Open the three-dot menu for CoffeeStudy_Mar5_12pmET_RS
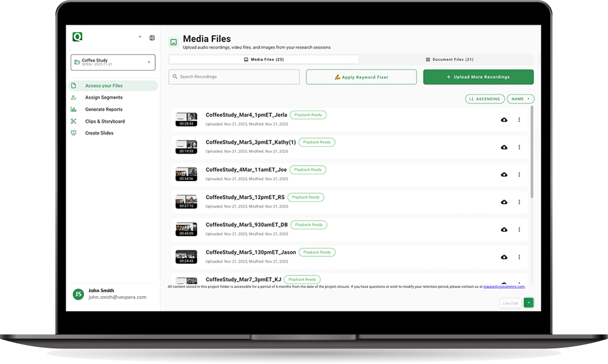 pyautogui.click(x=519, y=202)
